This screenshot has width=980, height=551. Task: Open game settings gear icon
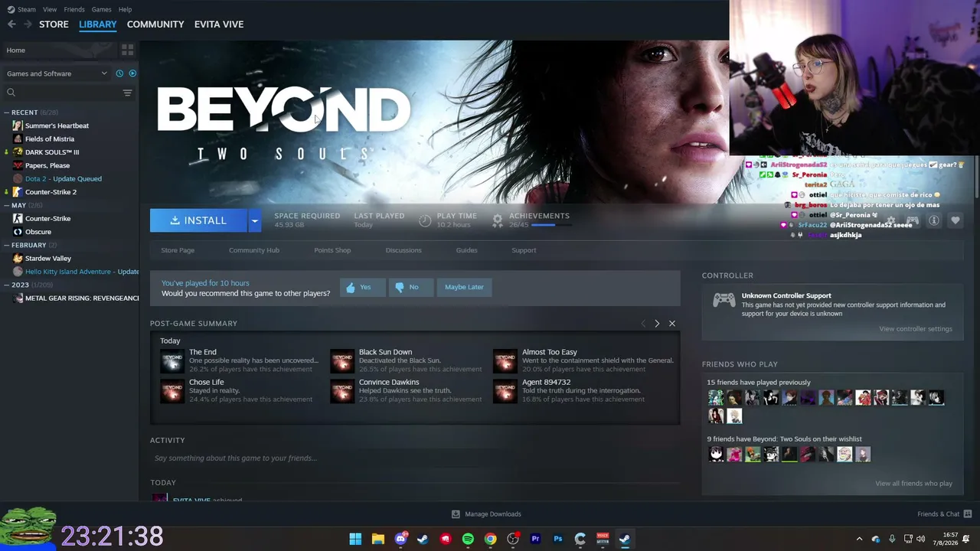[890, 220]
